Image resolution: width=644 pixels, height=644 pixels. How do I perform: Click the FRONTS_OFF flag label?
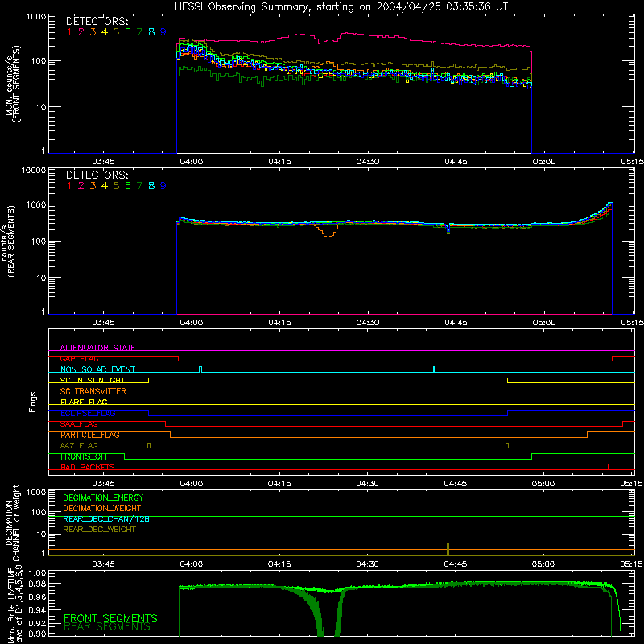point(85,456)
